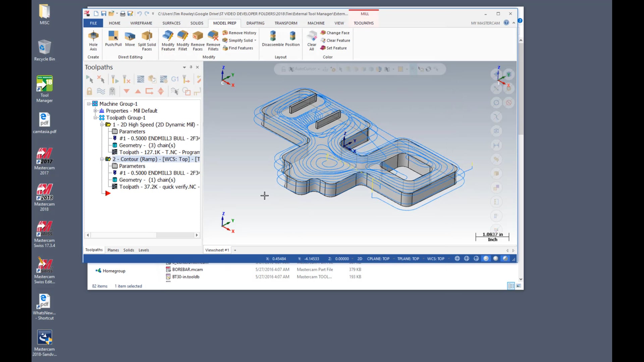The width and height of the screenshot is (644, 362).
Task: Select the Recycle Bin desktop icon
Action: click(44, 50)
